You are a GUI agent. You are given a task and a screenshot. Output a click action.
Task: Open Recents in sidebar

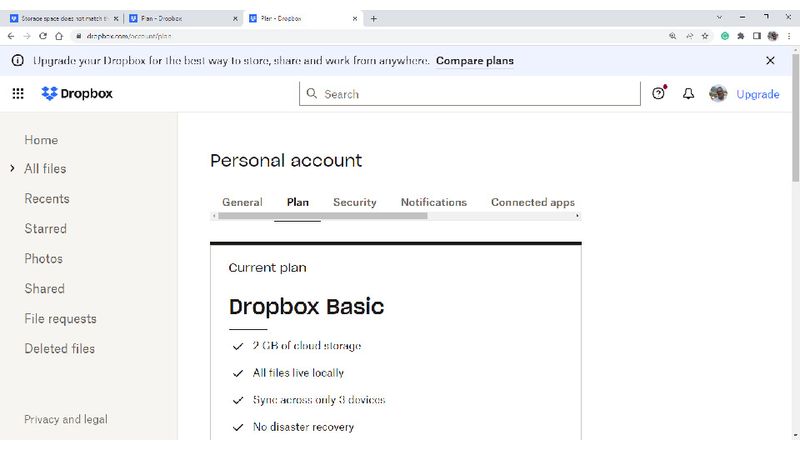tap(47, 199)
